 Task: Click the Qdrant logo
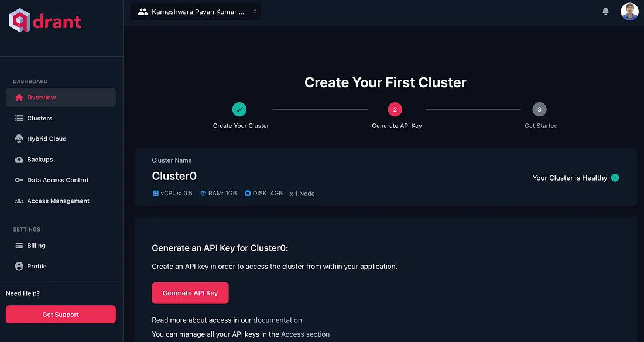tap(46, 20)
